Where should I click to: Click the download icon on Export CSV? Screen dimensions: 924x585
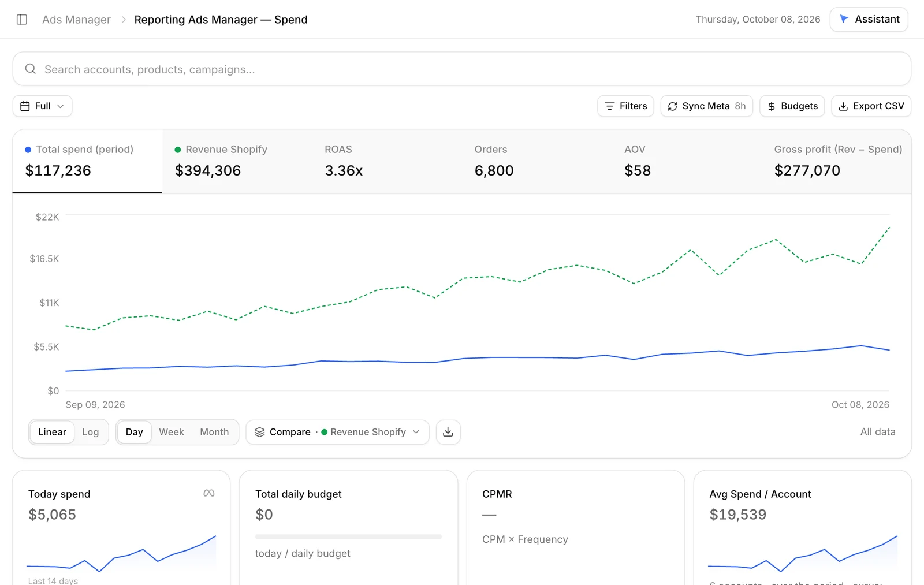click(x=843, y=106)
